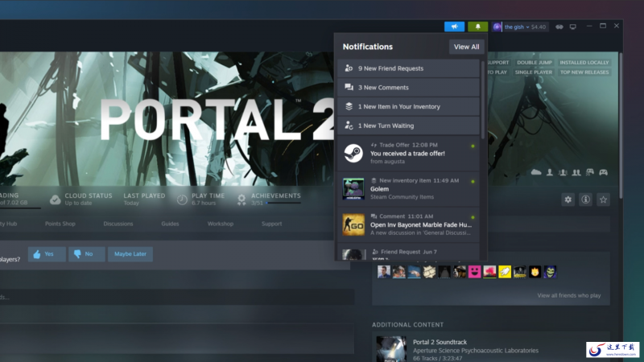
Task: Click the single-player silhouette feature icon
Action: click(550, 172)
